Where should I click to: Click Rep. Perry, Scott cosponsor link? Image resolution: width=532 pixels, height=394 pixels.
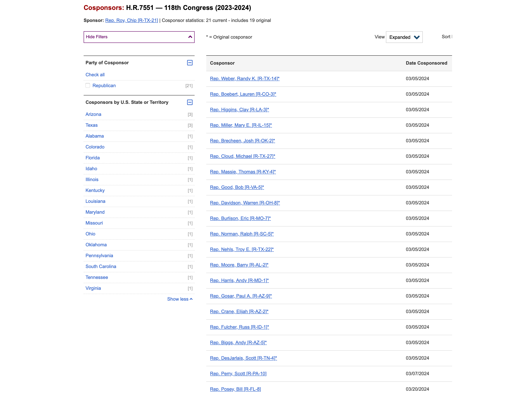[238, 373]
